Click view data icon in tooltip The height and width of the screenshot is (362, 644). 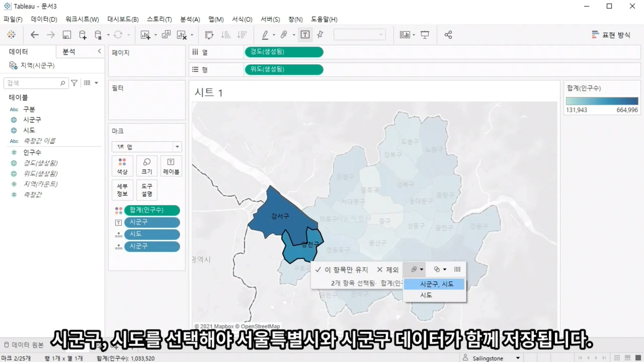pos(457,269)
